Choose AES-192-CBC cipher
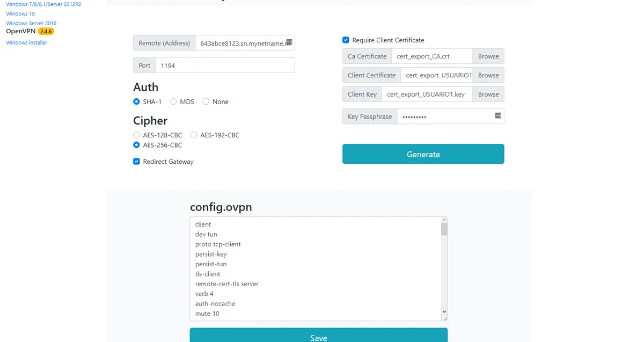The width and height of the screenshot is (644, 342). 194,135
